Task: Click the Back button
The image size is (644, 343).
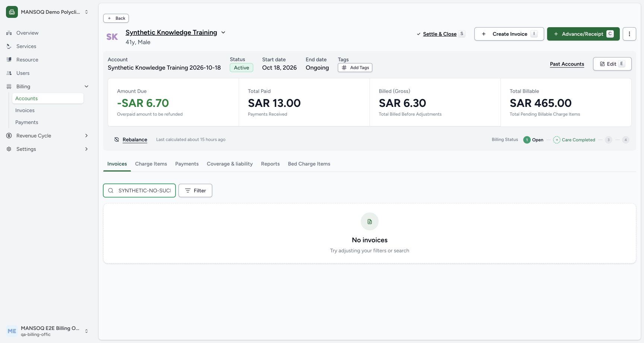Action: click(116, 18)
